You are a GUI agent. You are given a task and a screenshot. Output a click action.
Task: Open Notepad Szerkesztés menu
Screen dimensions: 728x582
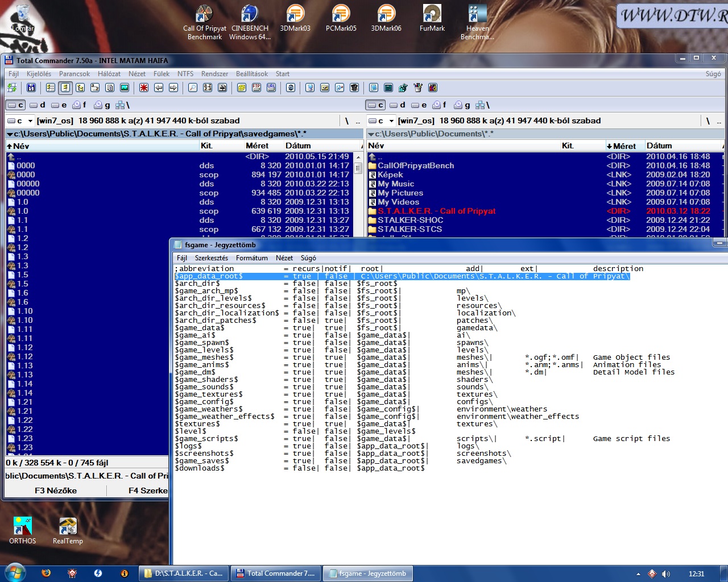coord(212,257)
